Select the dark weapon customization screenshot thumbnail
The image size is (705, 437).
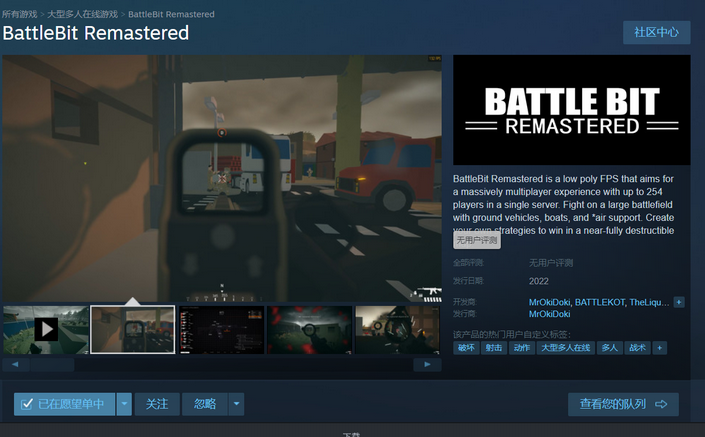[x=221, y=330]
